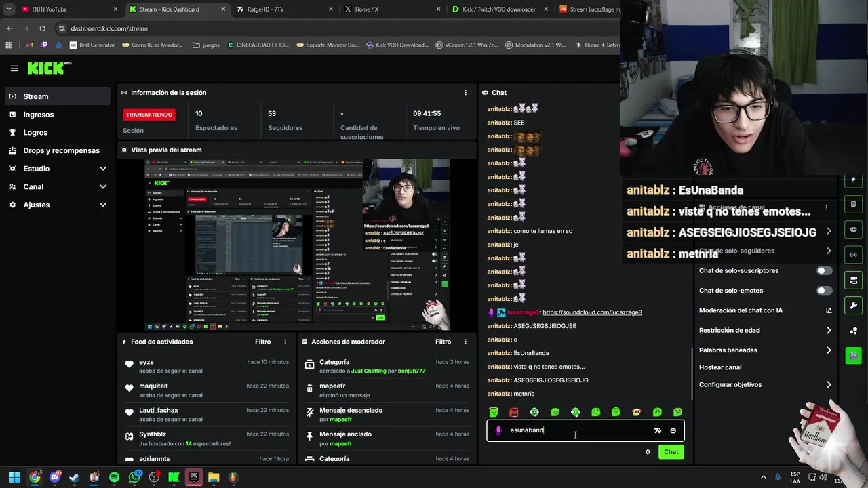Open Moderación del chat con IA external icon
The image size is (868, 488).
[829, 310]
